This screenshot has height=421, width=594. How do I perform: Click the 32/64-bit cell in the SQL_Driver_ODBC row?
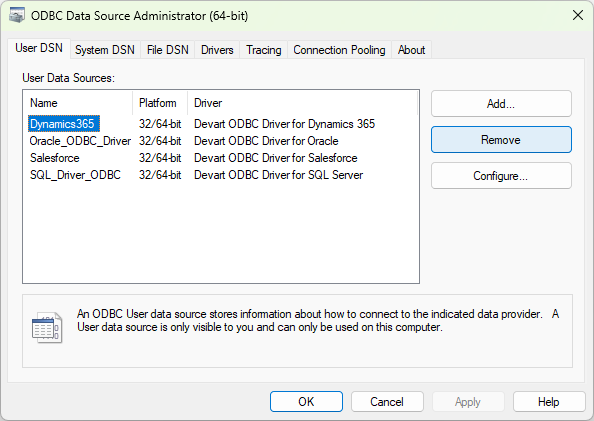(x=160, y=175)
